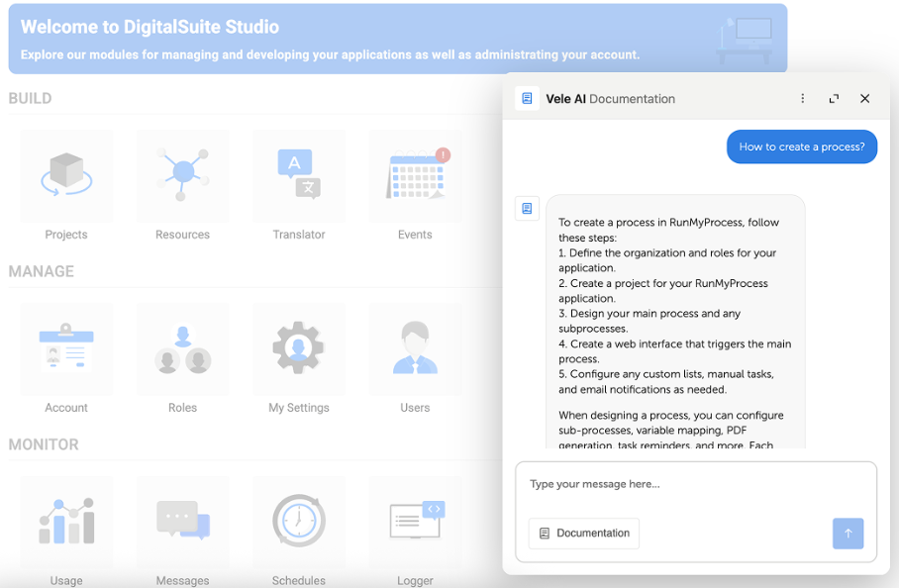The image size is (899, 588).
Task: Click the BUILD section heading
Action: click(30, 99)
